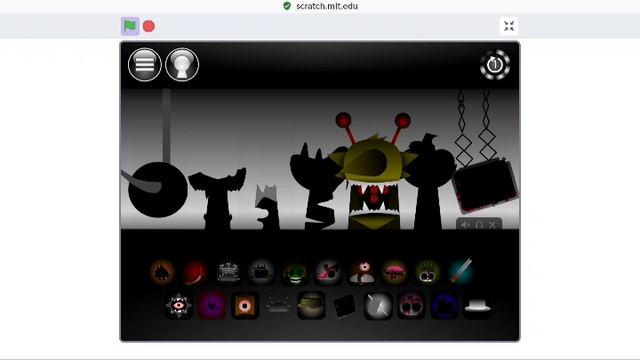Select the teal icon with diagonal blade
640x360 pixels.
461,271
